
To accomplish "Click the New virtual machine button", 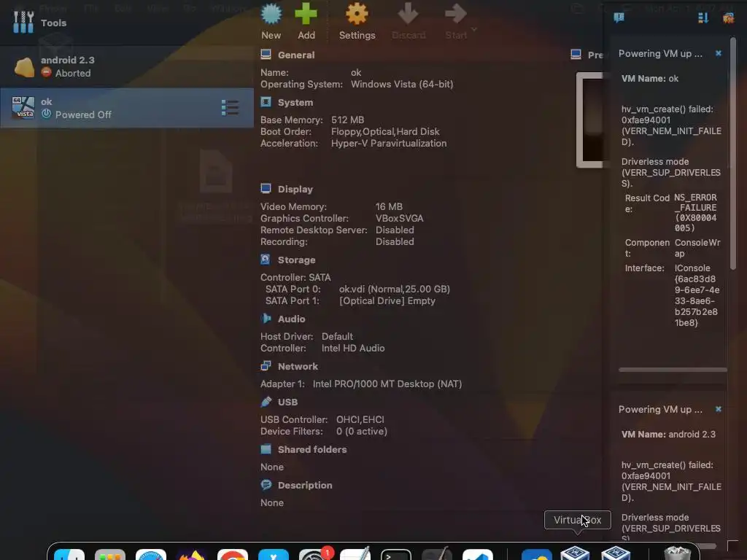I will point(271,22).
